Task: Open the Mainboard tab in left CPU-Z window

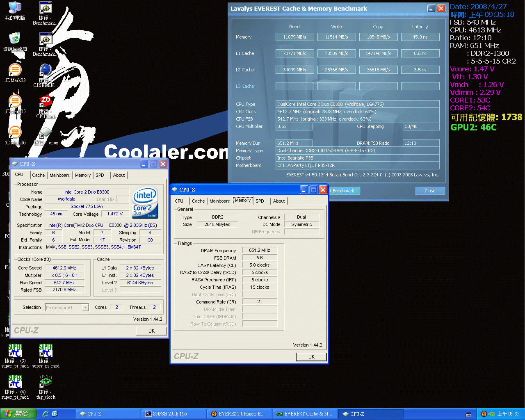Action: [60, 175]
